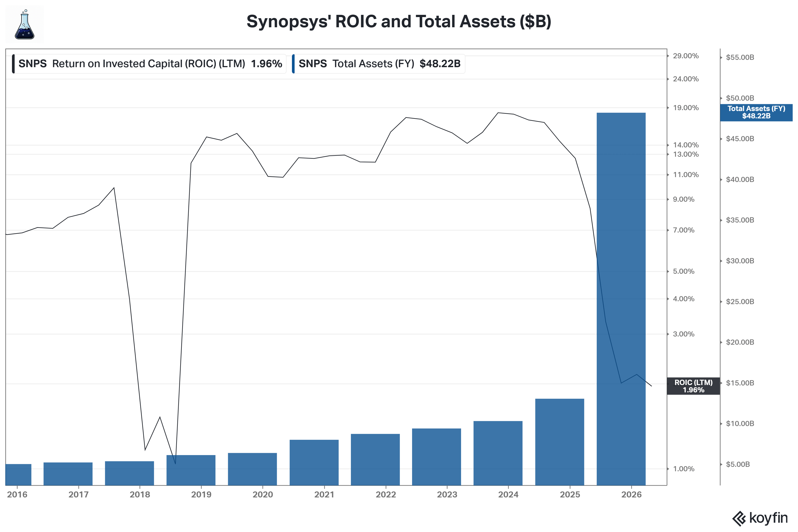Select the SNPS Total Assets (FY) legend entry

tap(378, 64)
